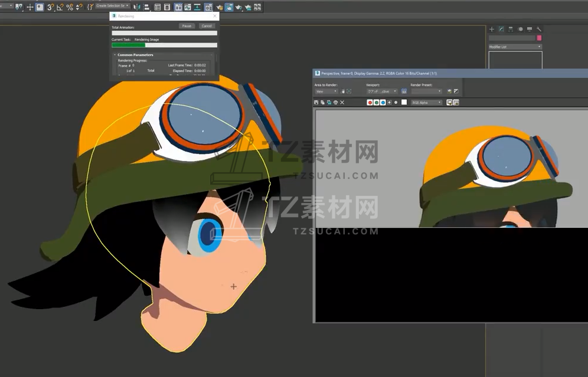Toggle the red channel display
Image resolution: width=588 pixels, height=377 pixels.
(x=370, y=103)
